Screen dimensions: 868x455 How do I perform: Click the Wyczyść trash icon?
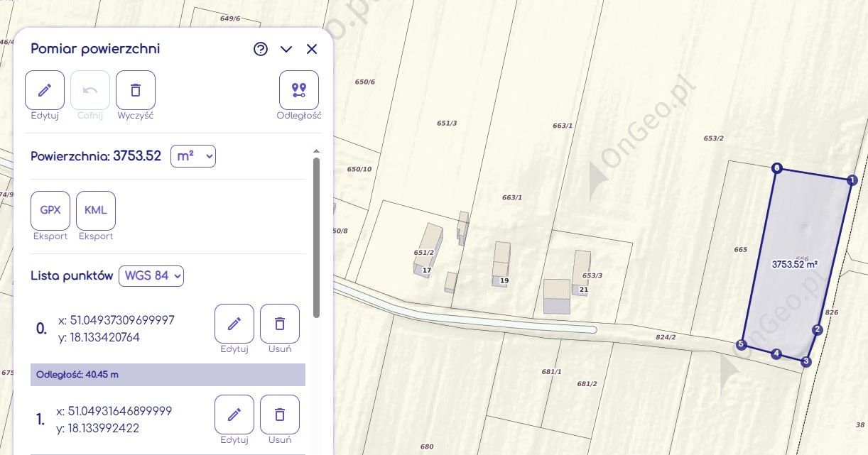[x=136, y=90]
